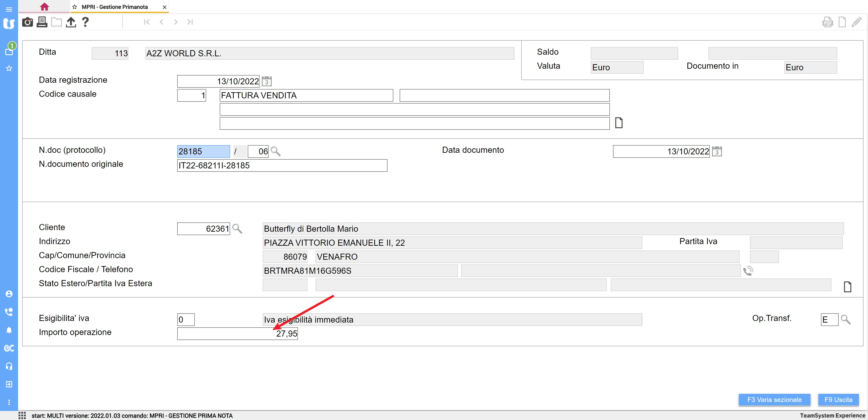Click the camera snapshot icon

(27, 22)
